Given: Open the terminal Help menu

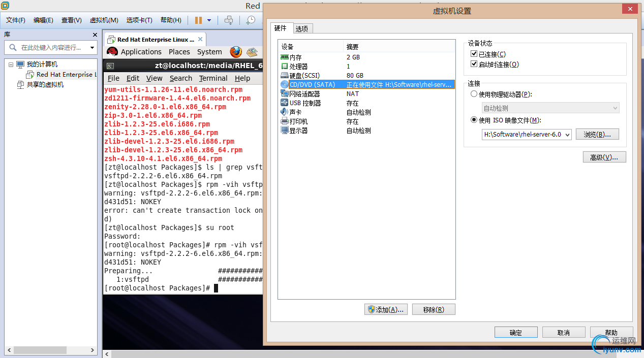Looking at the screenshot, I should point(242,78).
